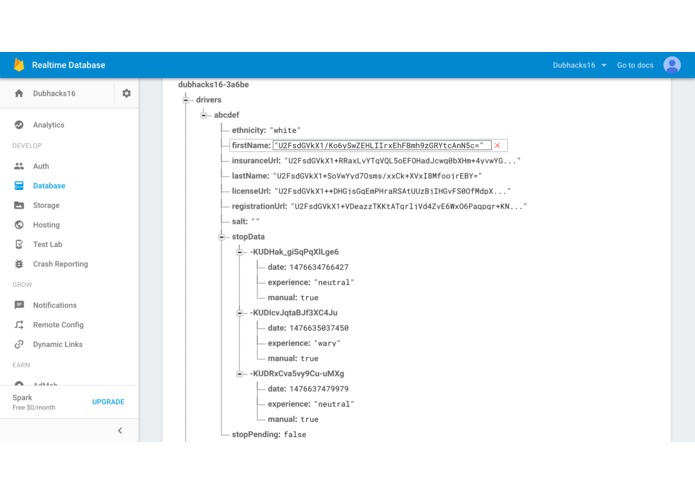
Task: Collapse the -KUDRxCva5vy9Cu-uMXg node
Action: pyautogui.click(x=239, y=374)
